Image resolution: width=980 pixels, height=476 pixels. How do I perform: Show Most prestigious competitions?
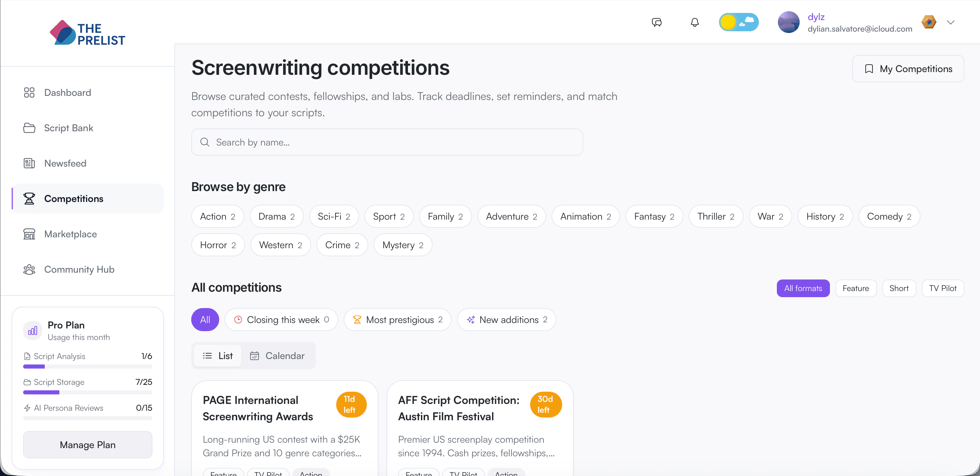point(397,319)
